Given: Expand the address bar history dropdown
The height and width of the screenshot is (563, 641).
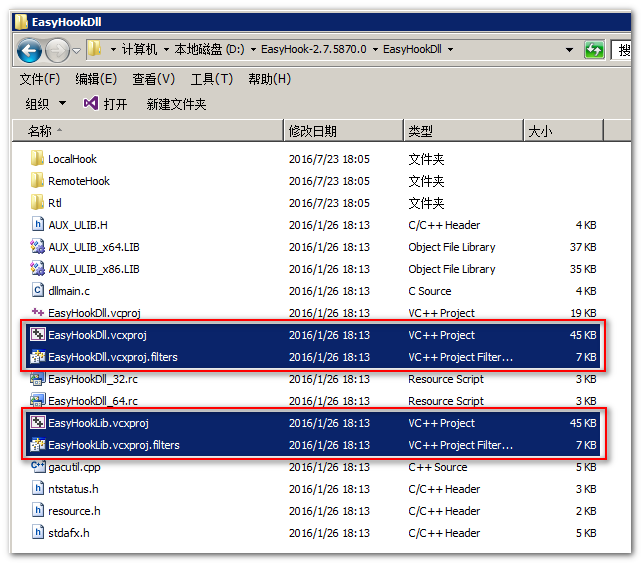Looking at the screenshot, I should (569, 50).
